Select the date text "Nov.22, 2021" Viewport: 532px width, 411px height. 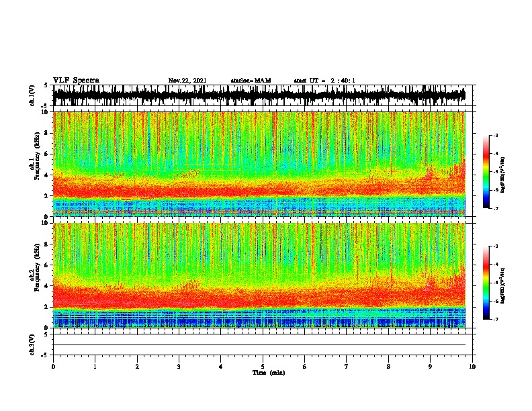[x=187, y=81]
